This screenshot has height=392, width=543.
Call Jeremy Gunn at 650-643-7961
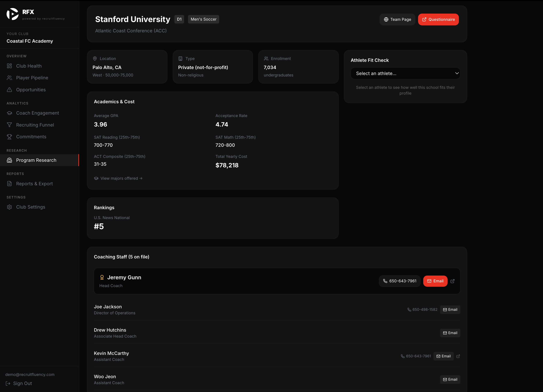[399, 281]
